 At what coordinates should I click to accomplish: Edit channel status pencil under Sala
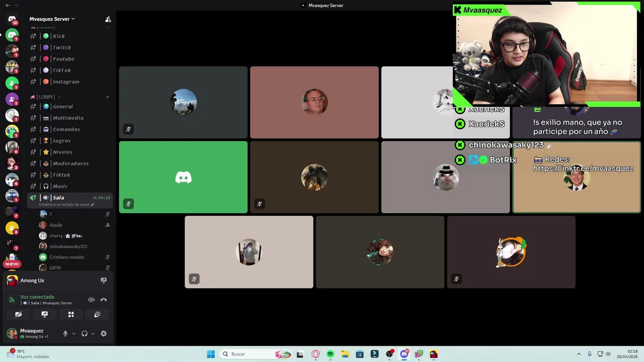[92, 205]
